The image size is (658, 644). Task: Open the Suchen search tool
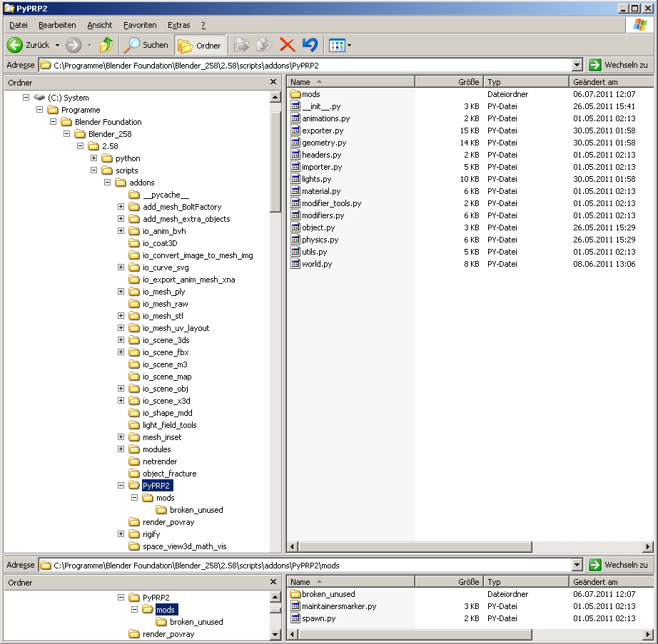tap(146, 45)
